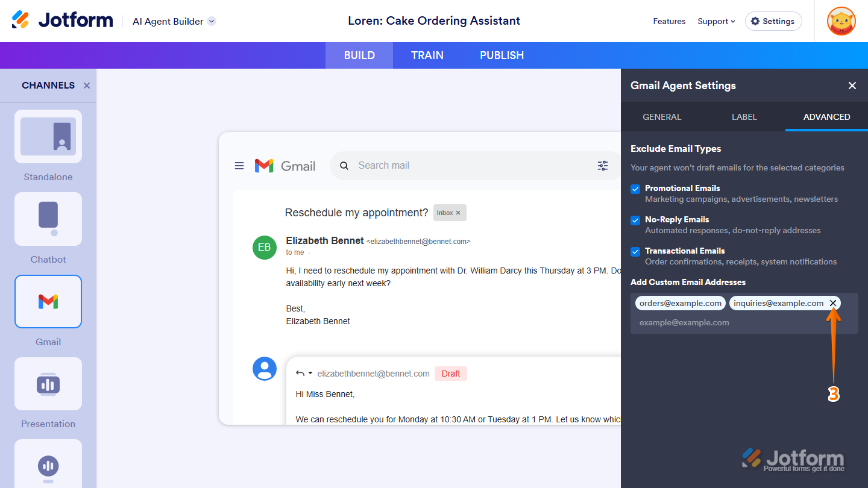Click the draft recipient elizabethbennet@bennet.com
The height and width of the screenshot is (488, 868).
373,374
